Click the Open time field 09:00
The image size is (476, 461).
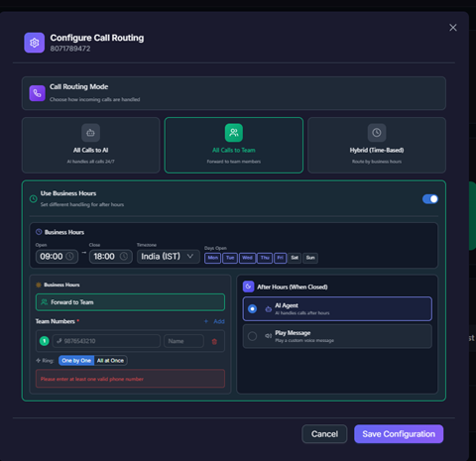(57, 257)
